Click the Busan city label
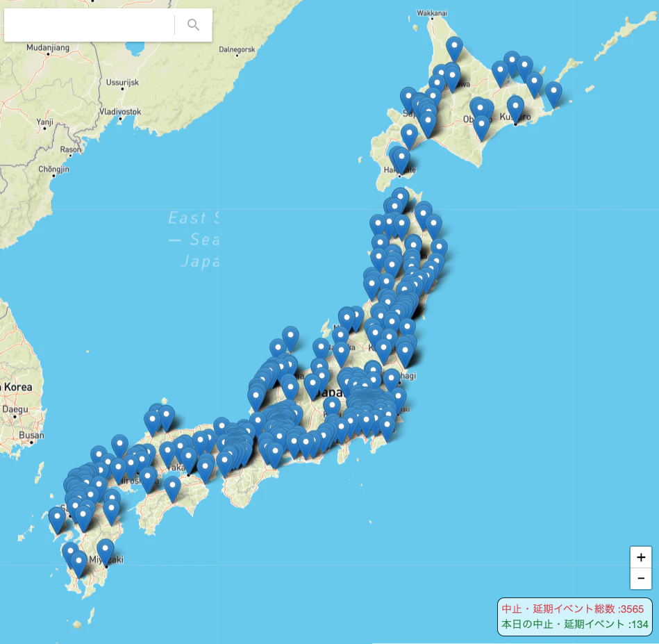The image size is (659, 644). coord(31,436)
